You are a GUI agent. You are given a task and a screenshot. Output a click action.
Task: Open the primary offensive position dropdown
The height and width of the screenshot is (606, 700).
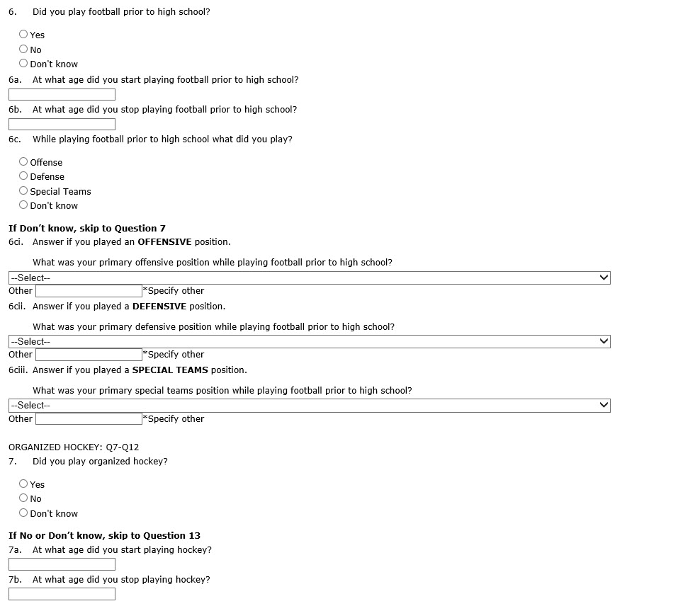pos(309,278)
